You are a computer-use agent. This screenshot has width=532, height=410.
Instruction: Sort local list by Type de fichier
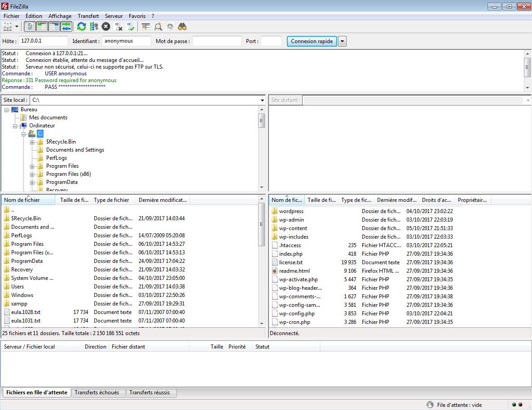pyautogui.click(x=113, y=200)
